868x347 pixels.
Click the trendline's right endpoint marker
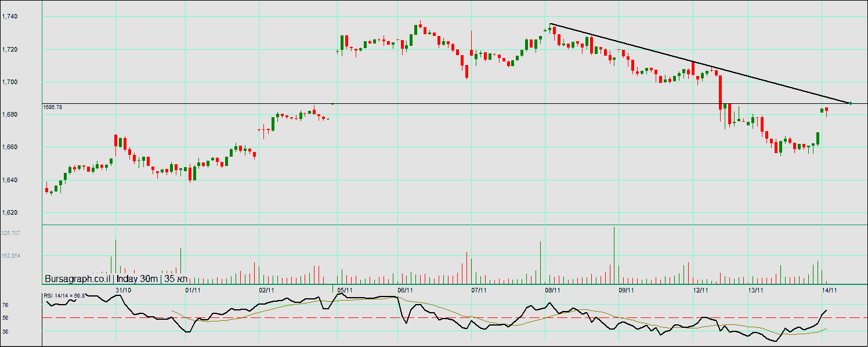click(x=851, y=103)
